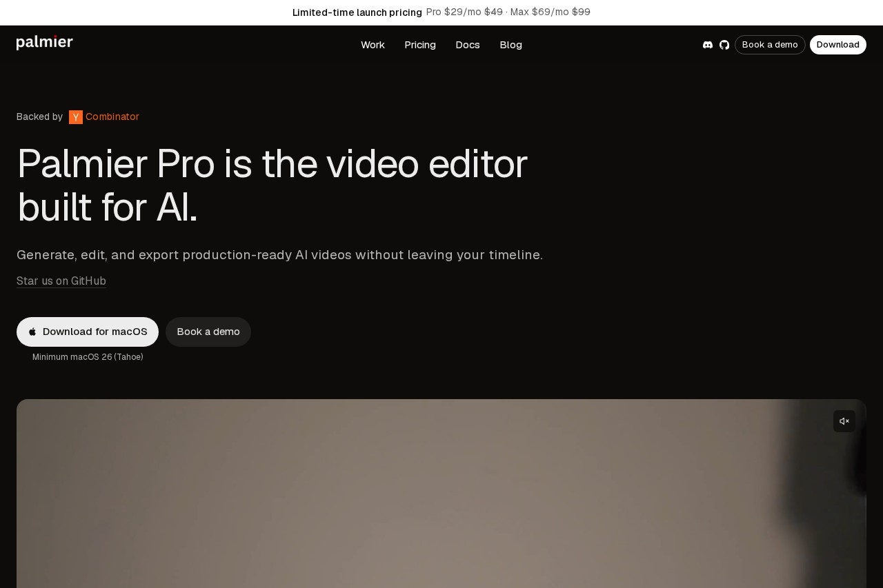
Task: Go to the Pricing page
Action: pyautogui.click(x=420, y=45)
